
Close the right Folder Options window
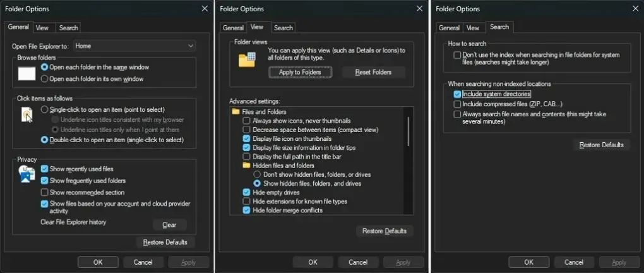coord(635,9)
